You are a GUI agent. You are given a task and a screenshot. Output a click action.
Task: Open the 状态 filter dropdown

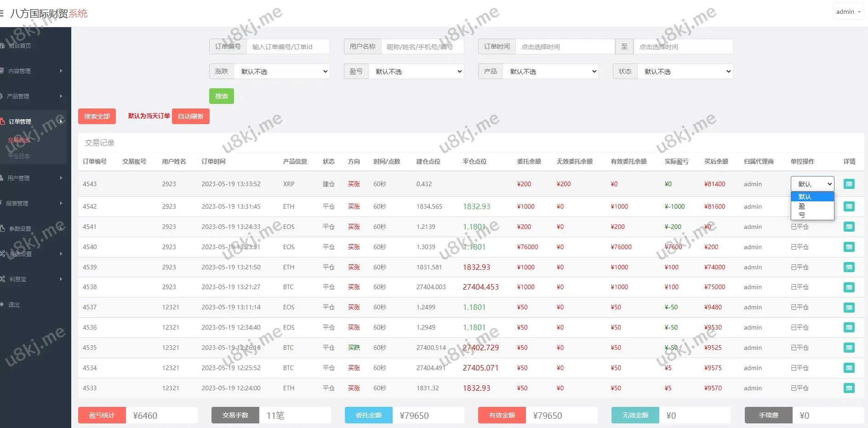coord(685,71)
